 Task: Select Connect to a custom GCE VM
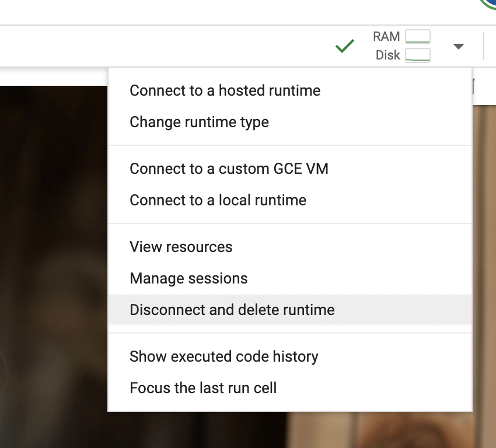(x=290, y=169)
